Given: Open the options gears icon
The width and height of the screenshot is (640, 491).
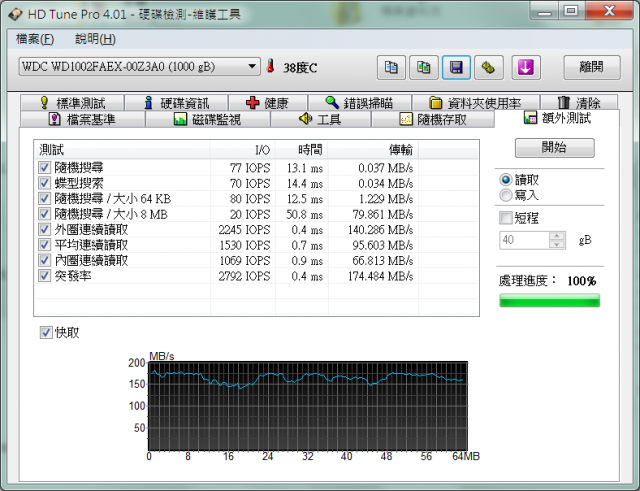Looking at the screenshot, I should click(x=489, y=67).
